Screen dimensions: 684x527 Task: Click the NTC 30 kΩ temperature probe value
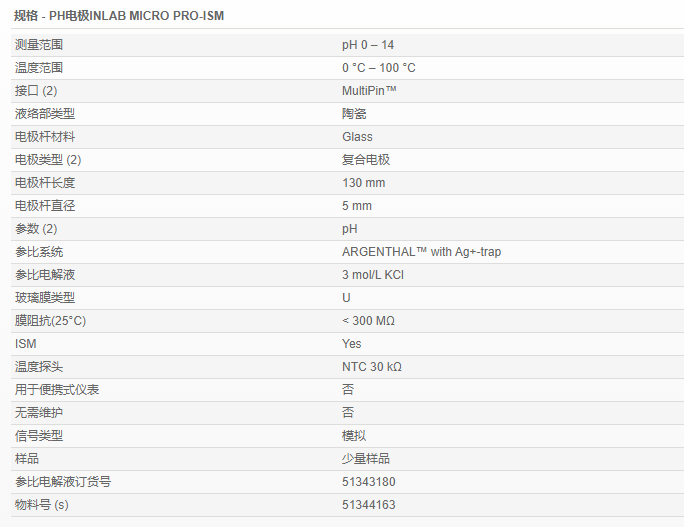[372, 367]
